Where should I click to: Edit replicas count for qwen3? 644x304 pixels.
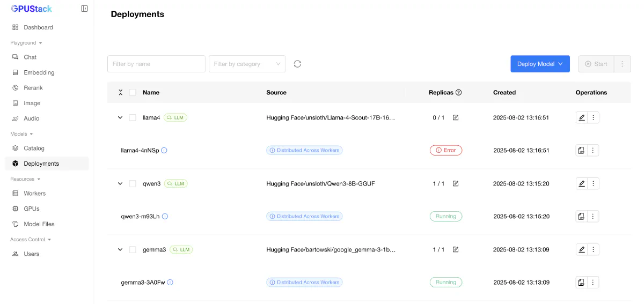(x=456, y=183)
